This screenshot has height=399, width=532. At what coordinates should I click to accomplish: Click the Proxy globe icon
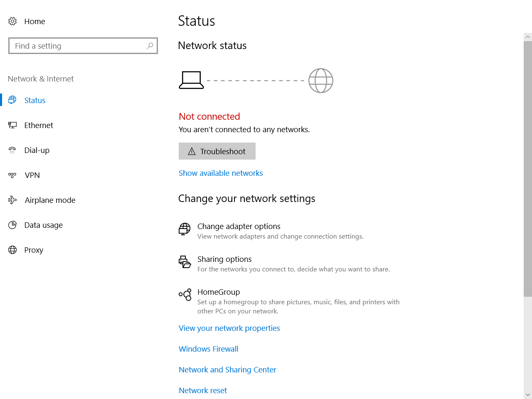pyautogui.click(x=12, y=250)
